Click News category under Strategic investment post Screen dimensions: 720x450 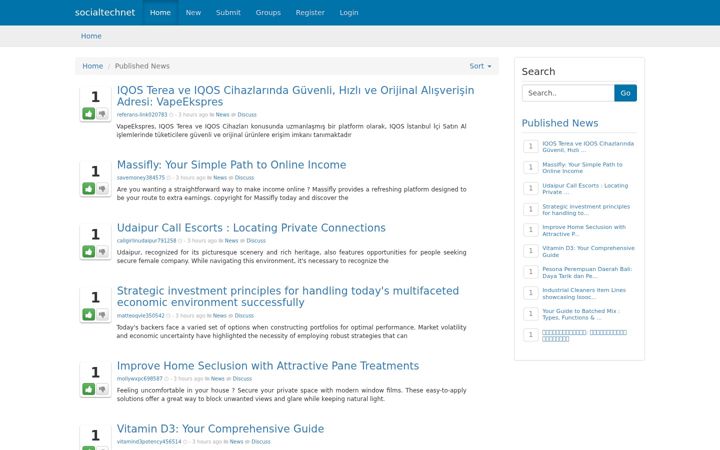[219, 316]
